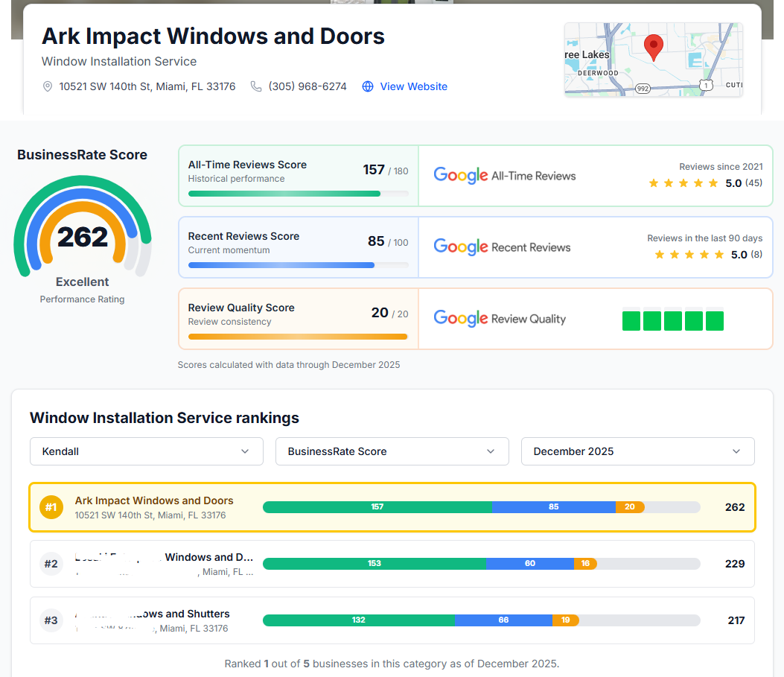
Task: Click the phone number (305) 968-6274
Action: tap(307, 86)
